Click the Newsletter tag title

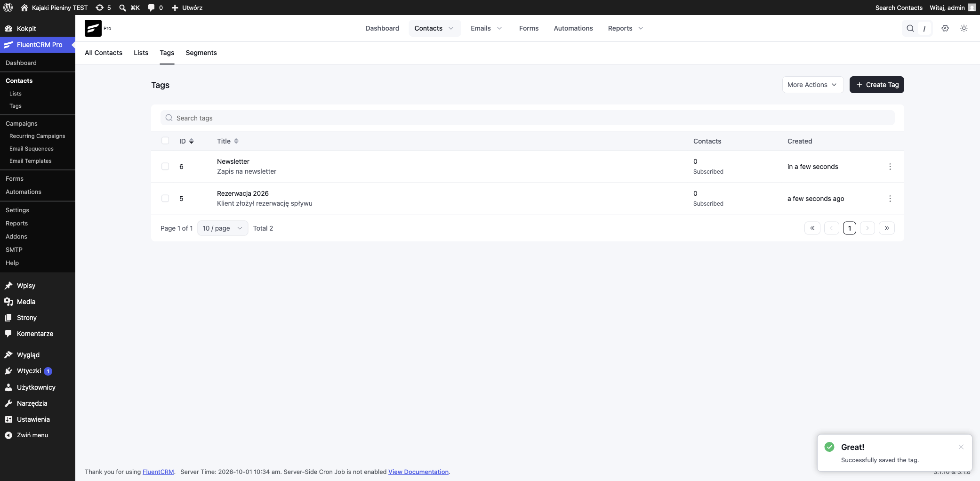tap(233, 161)
